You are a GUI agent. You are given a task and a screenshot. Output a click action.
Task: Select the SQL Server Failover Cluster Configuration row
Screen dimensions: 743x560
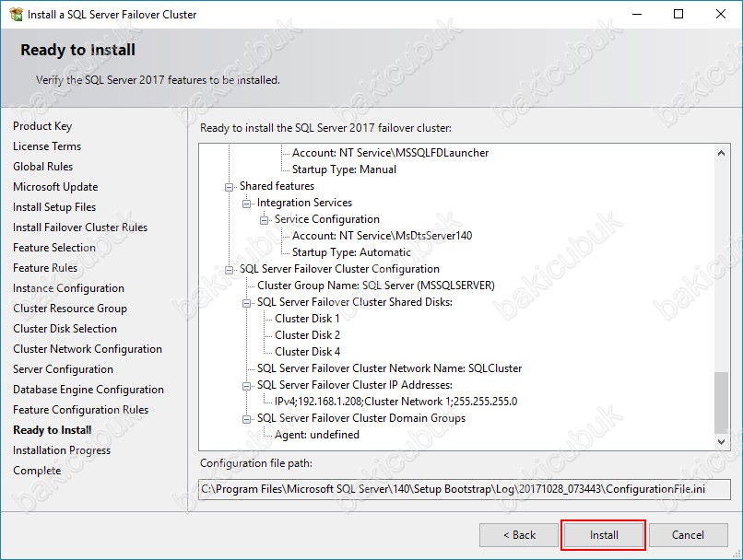click(x=339, y=269)
